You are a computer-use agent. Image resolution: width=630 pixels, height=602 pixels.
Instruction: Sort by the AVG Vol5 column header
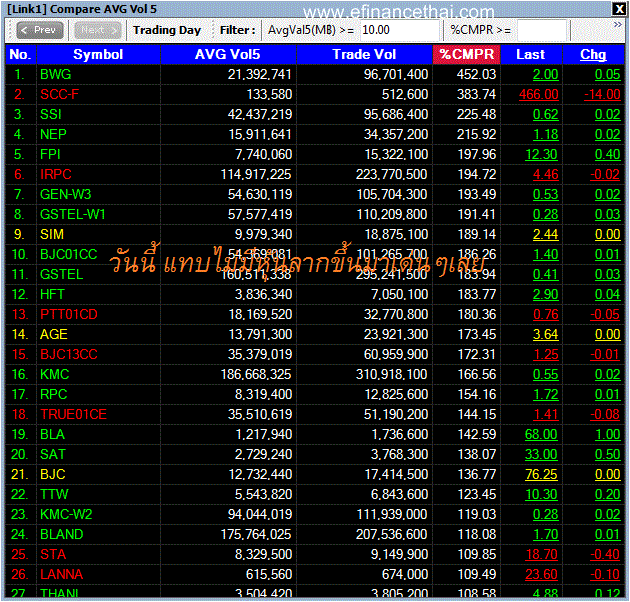pos(228,54)
